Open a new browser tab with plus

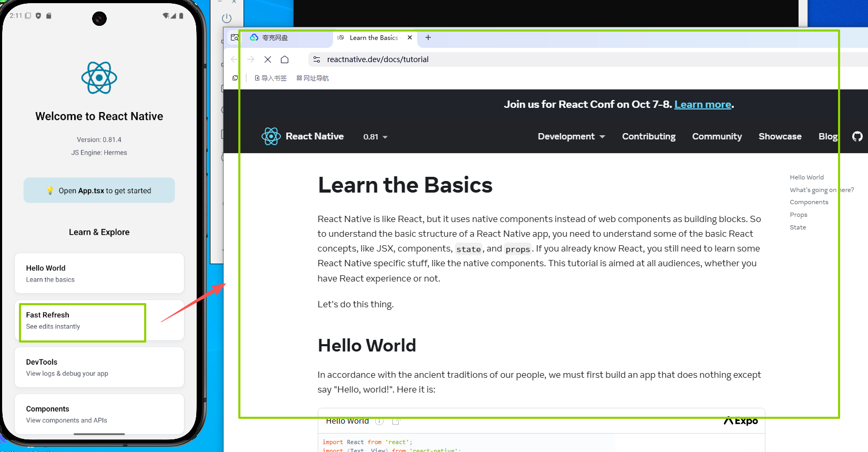click(428, 37)
